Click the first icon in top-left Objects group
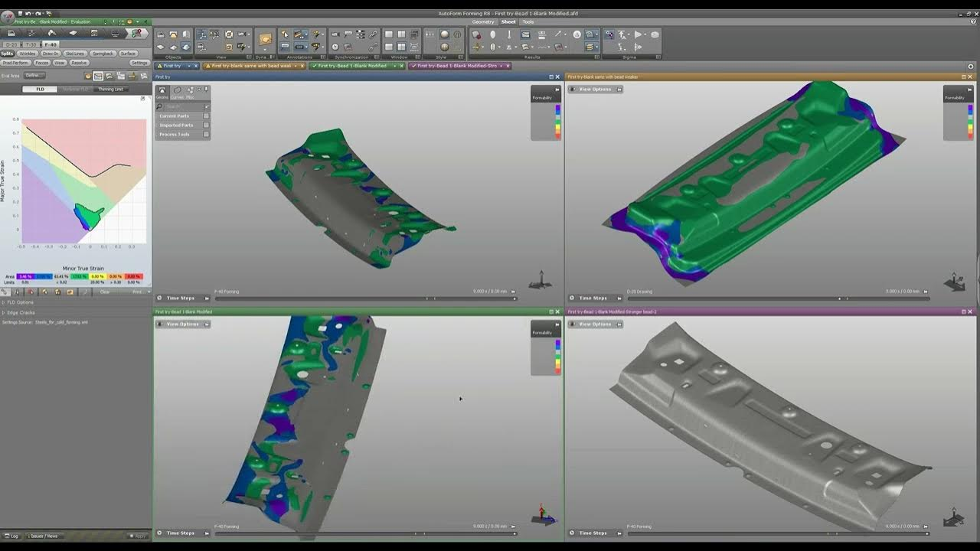 point(161,34)
